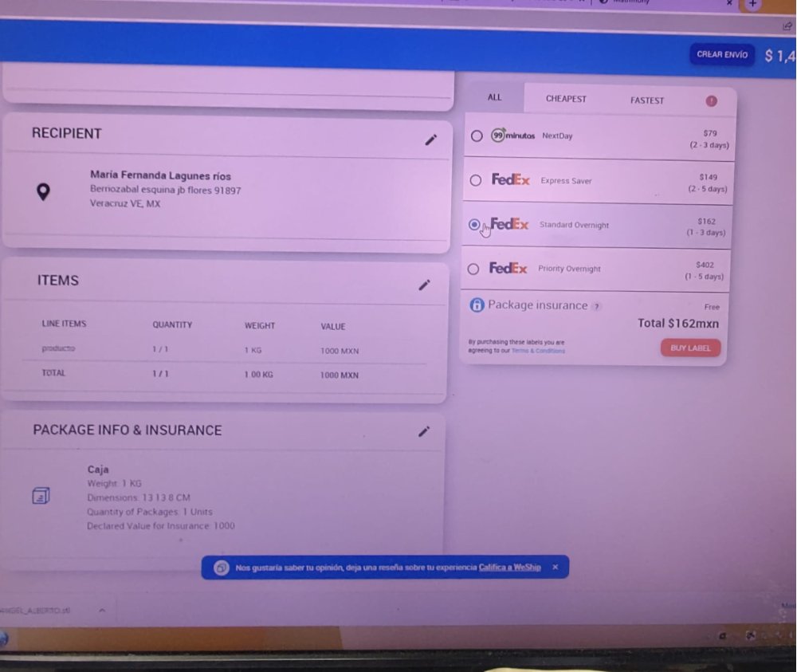Click the icon in the WeShip review banner
The width and height of the screenshot is (797, 672).
[x=221, y=568]
